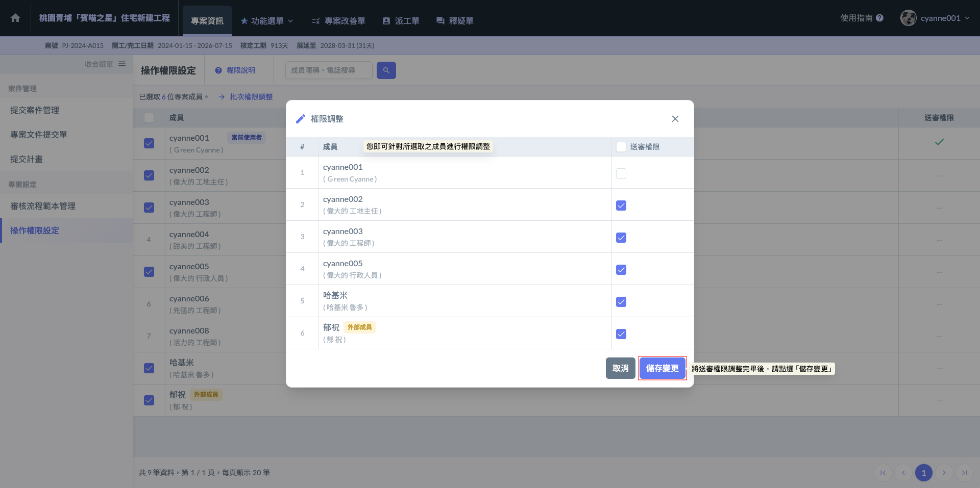Go to the next page arrow
Image resolution: width=980 pixels, height=488 pixels.
(944, 473)
